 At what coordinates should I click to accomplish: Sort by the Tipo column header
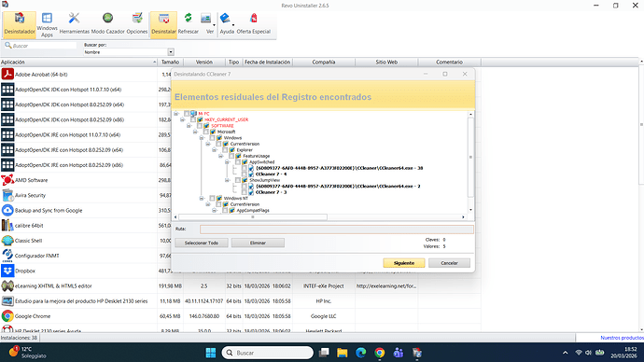[x=233, y=62]
